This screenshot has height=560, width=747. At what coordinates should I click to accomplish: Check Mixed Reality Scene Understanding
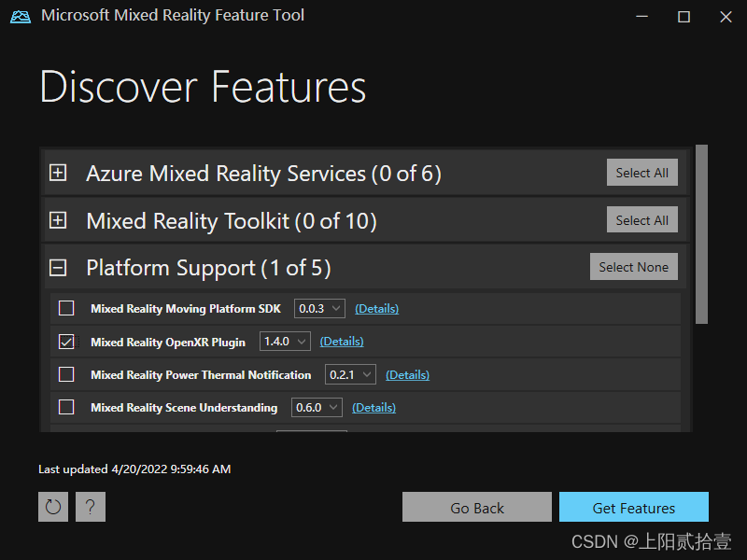pos(66,407)
